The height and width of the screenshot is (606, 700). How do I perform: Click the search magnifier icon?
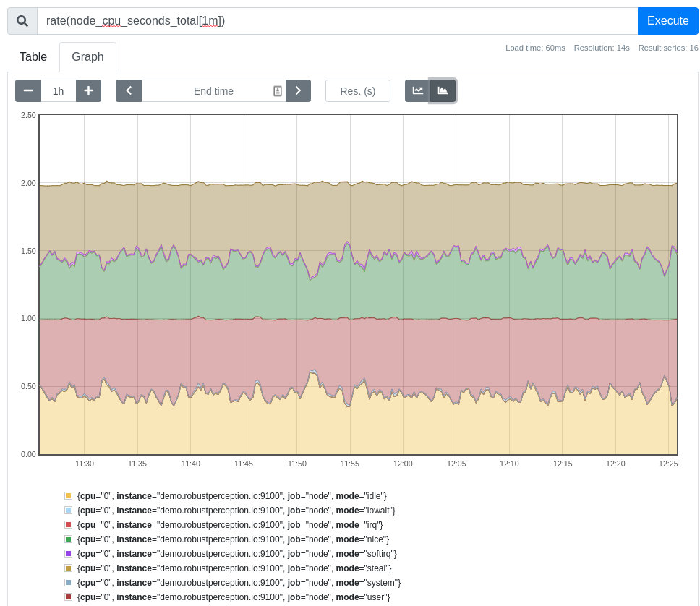[x=22, y=21]
